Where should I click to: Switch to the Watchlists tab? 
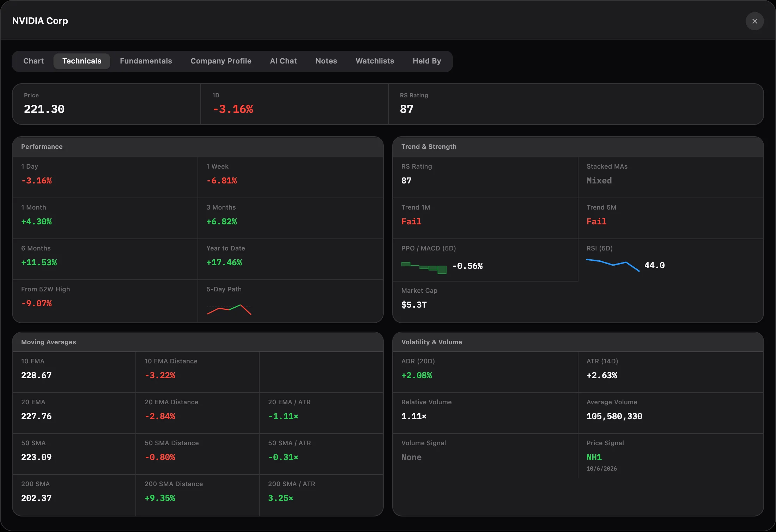(375, 61)
